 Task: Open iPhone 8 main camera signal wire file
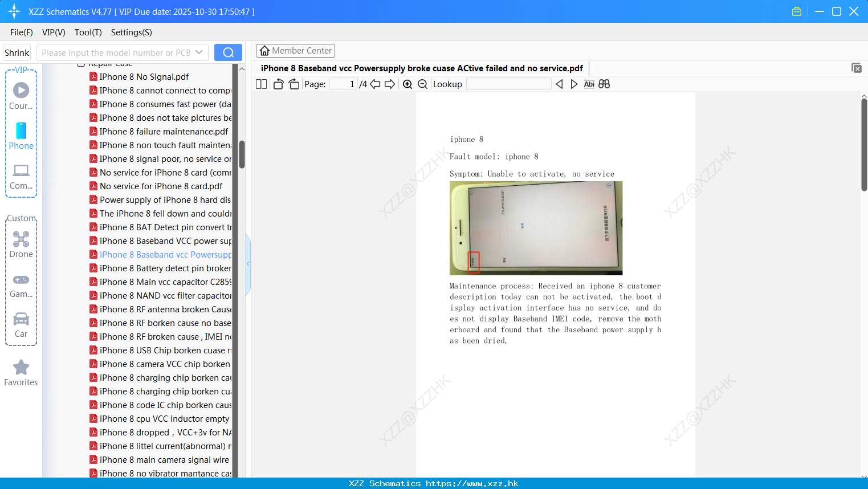point(160,460)
